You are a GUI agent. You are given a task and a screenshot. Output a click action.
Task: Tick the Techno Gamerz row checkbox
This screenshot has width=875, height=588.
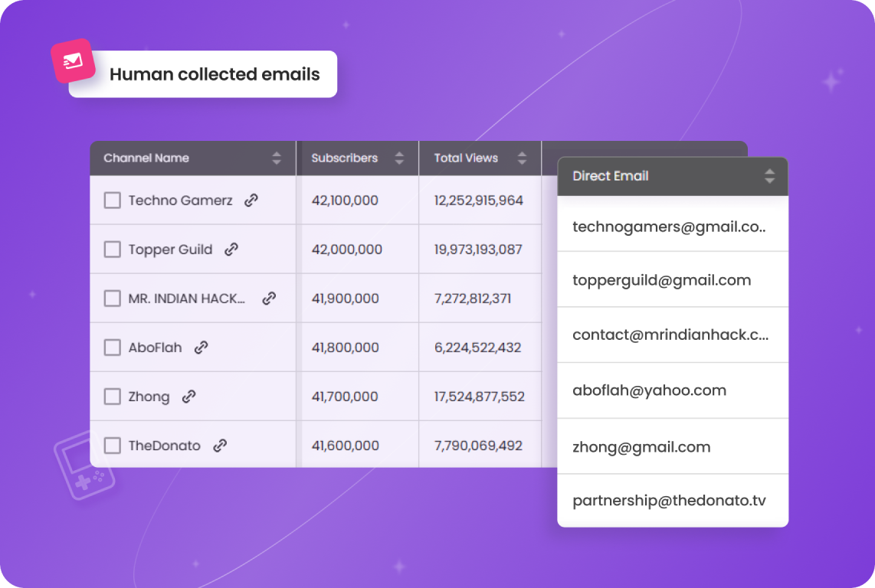[112, 201]
